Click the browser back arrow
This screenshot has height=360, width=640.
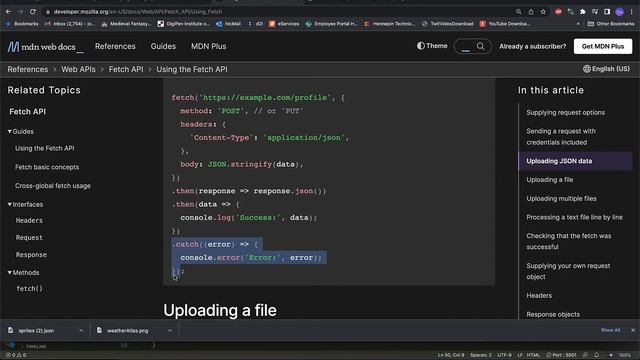coord(8,12)
